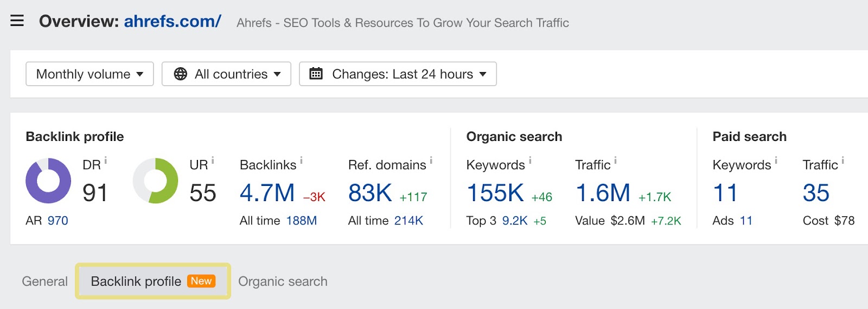Click the info icon beside Paid Keywords
868x309 pixels.
click(x=776, y=160)
